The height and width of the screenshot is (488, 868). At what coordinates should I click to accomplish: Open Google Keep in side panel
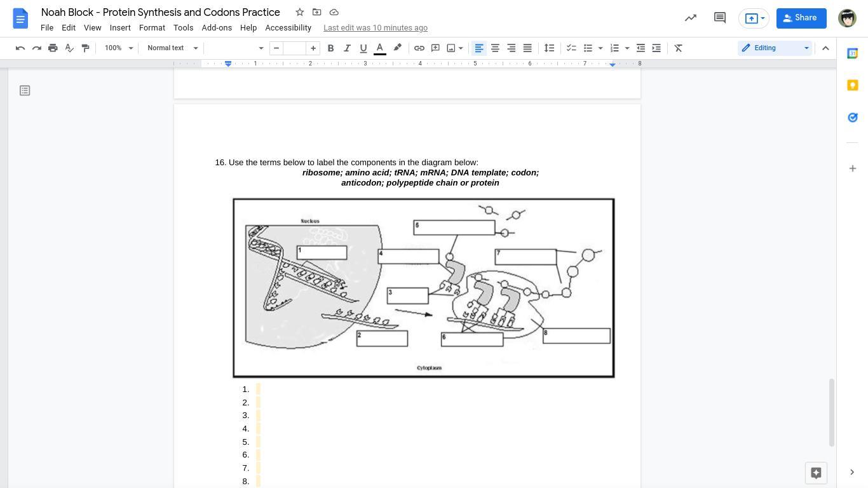click(x=853, y=85)
